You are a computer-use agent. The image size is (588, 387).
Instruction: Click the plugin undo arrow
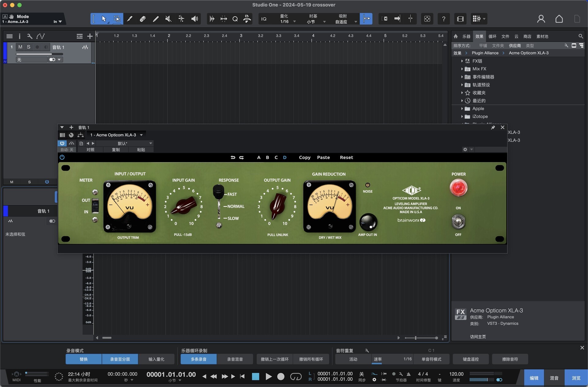(233, 157)
